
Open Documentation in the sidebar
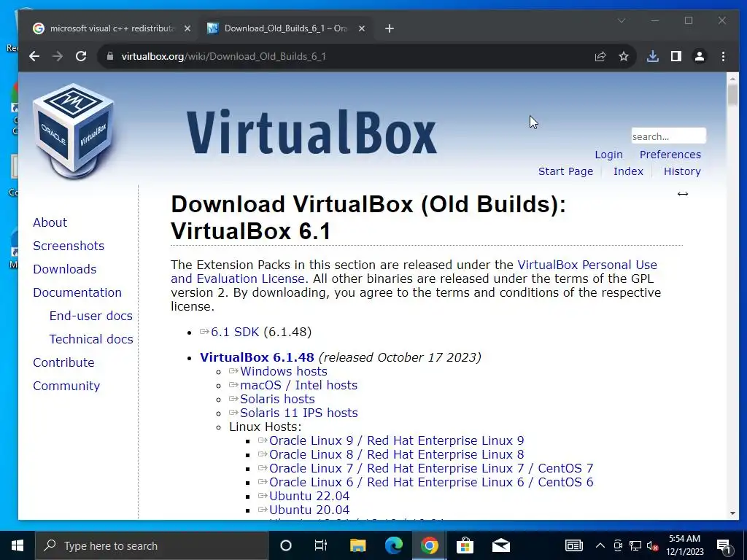tap(77, 292)
